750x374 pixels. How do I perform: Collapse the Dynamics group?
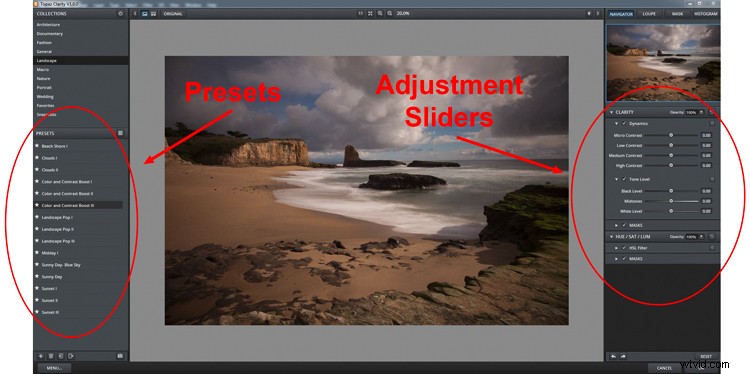coord(617,123)
